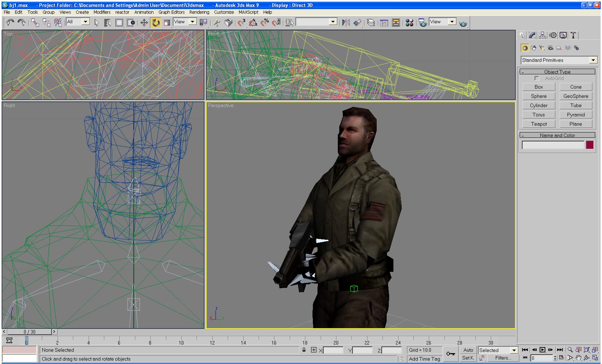Click the Select and Rotate tool
Image resolution: width=602 pixels, height=364 pixels.
155,23
